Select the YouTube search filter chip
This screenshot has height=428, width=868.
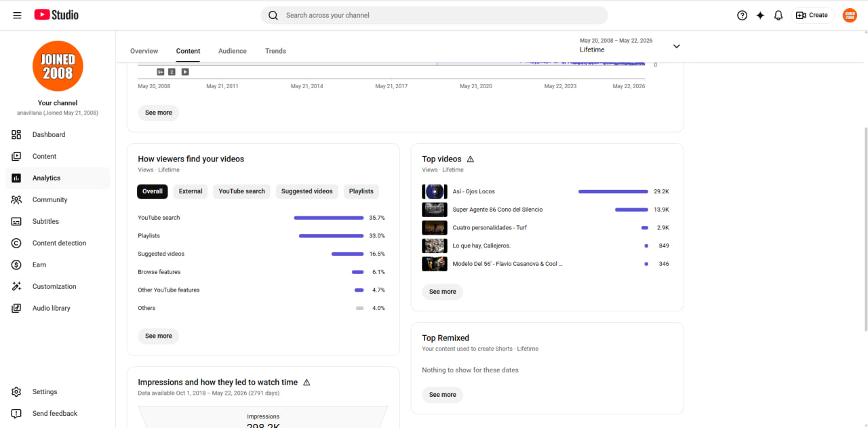point(241,191)
